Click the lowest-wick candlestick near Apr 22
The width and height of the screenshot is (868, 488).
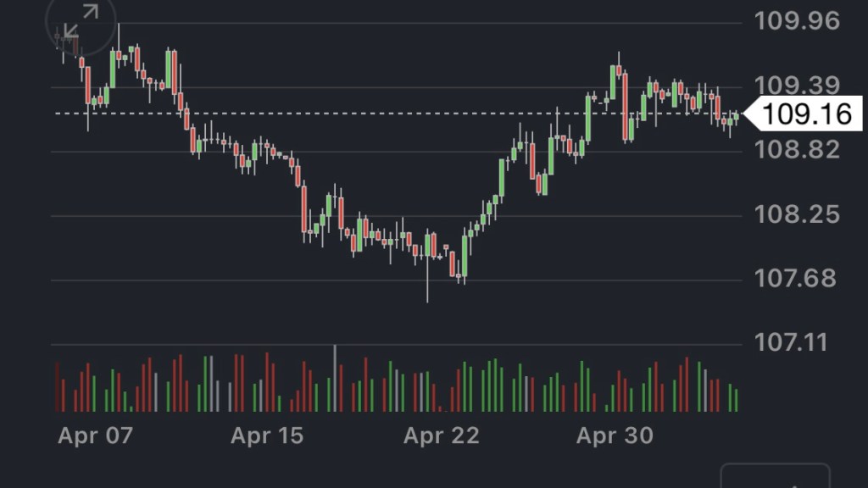coord(428,254)
